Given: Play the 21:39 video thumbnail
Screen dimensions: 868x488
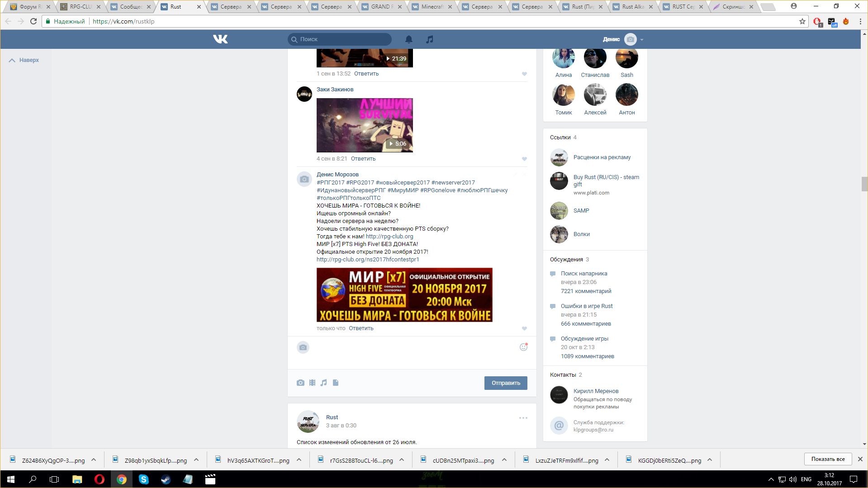Looking at the screenshot, I should pos(365,58).
